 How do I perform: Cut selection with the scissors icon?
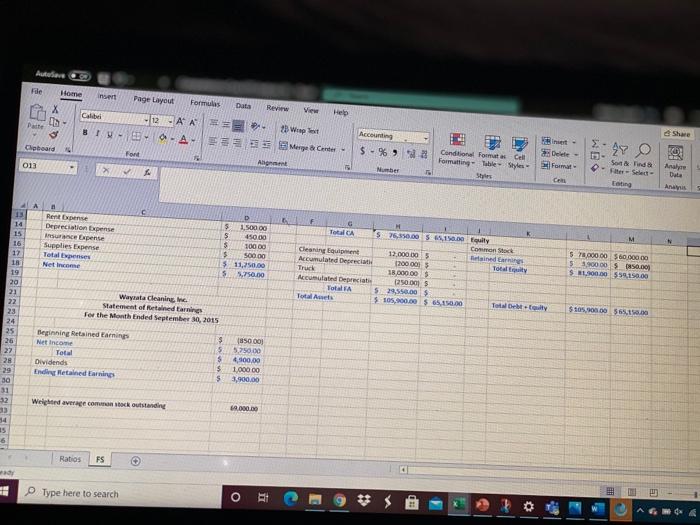click(x=55, y=109)
